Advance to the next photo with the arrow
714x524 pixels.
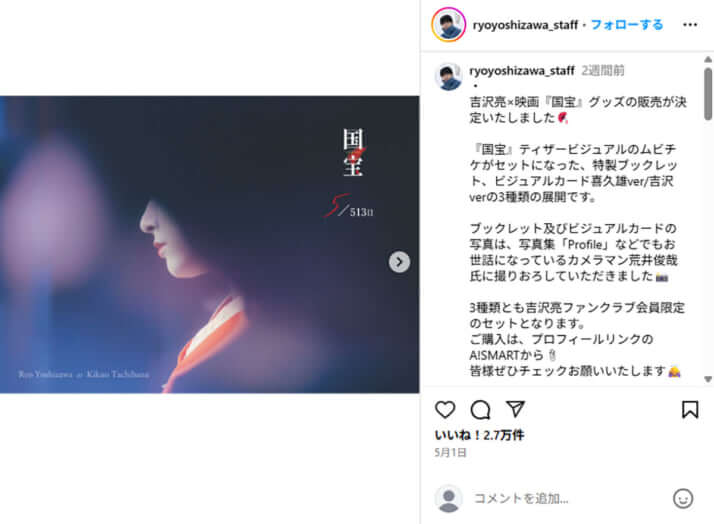point(399,262)
